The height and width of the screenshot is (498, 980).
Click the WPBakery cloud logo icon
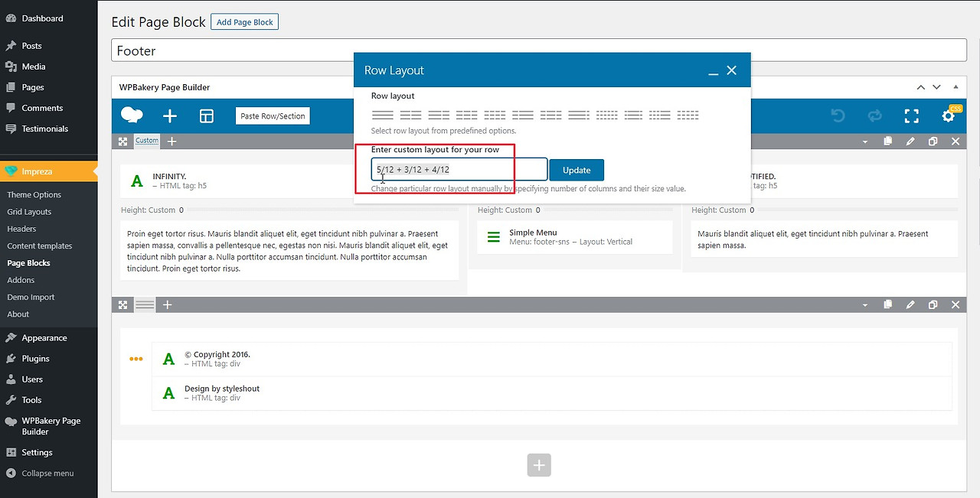click(x=132, y=116)
